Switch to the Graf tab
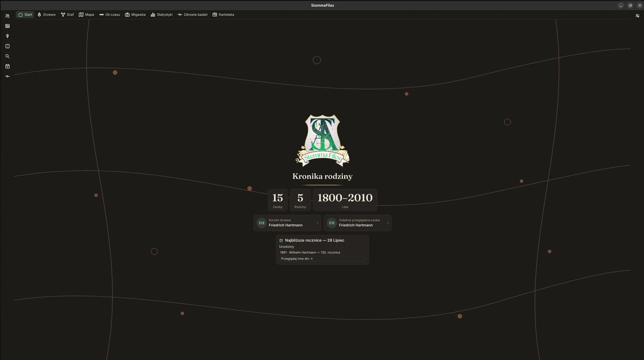This screenshot has height=360, width=644. coord(67,15)
